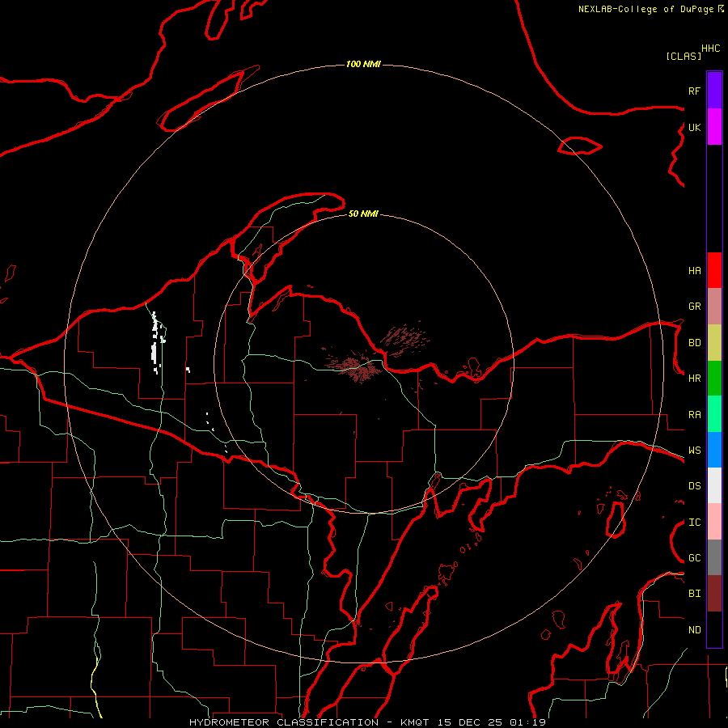Click the '15 DEC 25' date stamp

click(x=469, y=722)
